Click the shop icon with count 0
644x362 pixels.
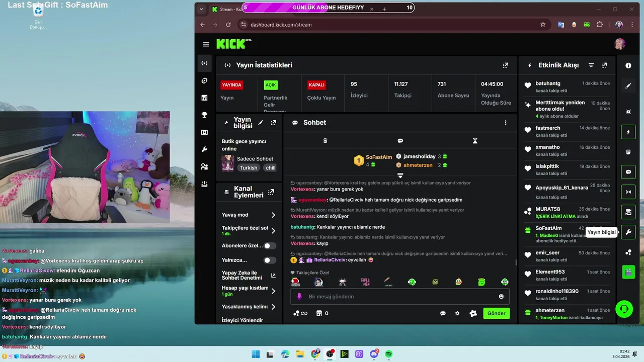321,313
